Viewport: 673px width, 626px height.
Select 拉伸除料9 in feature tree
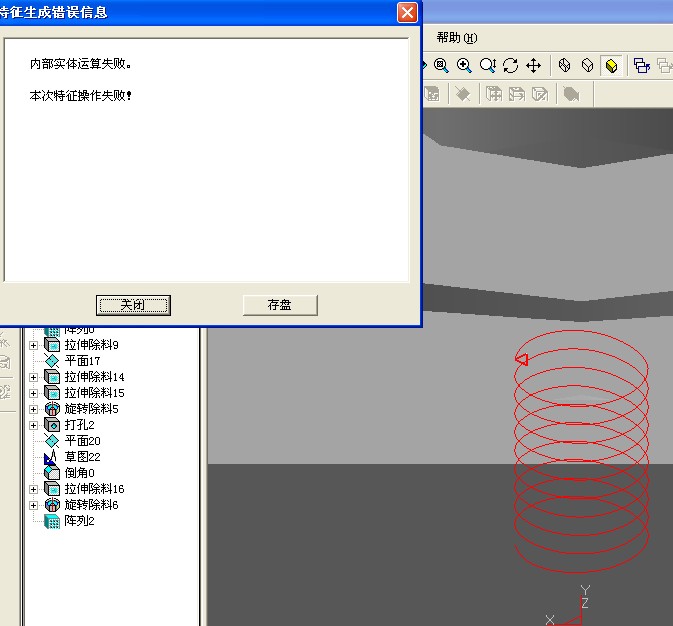coord(91,345)
